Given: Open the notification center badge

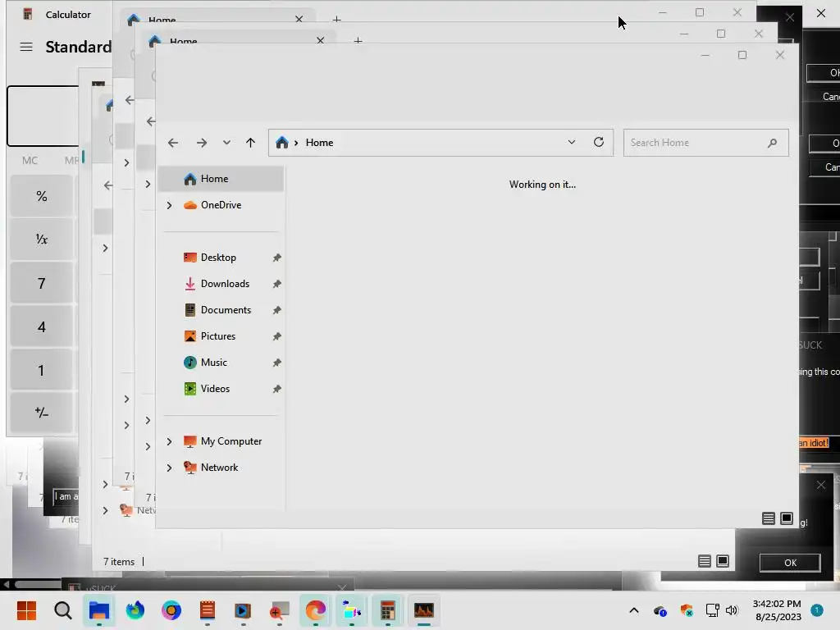Looking at the screenshot, I should click(817, 610).
